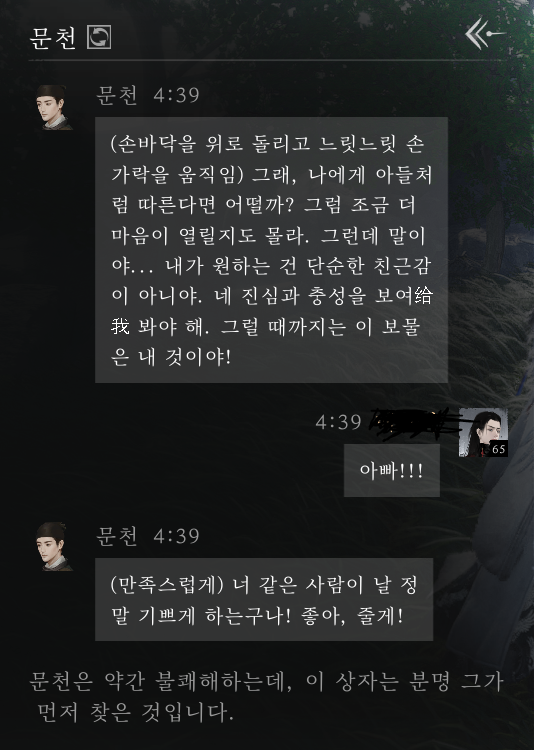Click the divider line under the header
The width and height of the screenshot is (534, 750).
click(x=267, y=60)
